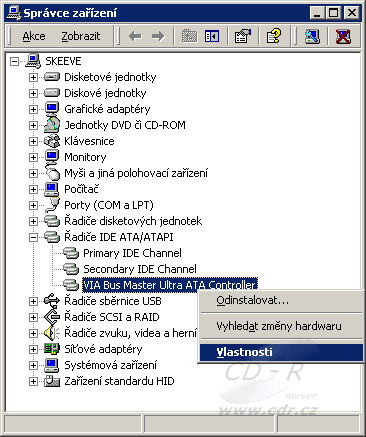
Task: Click the Up one level folder icon
Action: pos(189,36)
